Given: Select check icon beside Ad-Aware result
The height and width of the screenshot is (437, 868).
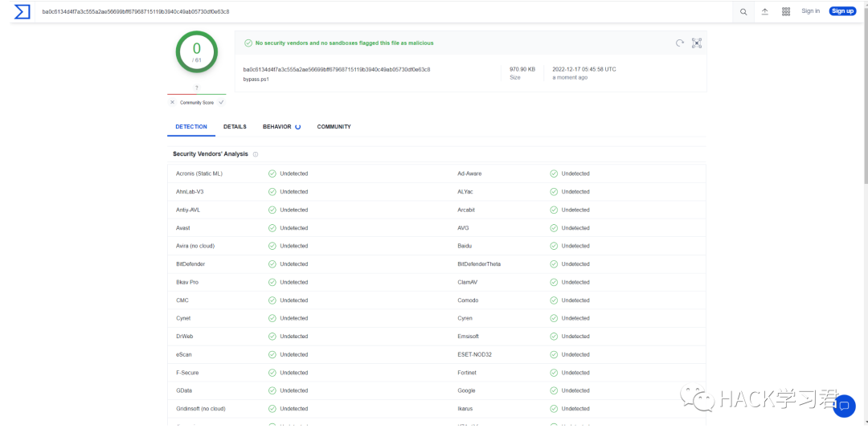Looking at the screenshot, I should pos(554,174).
